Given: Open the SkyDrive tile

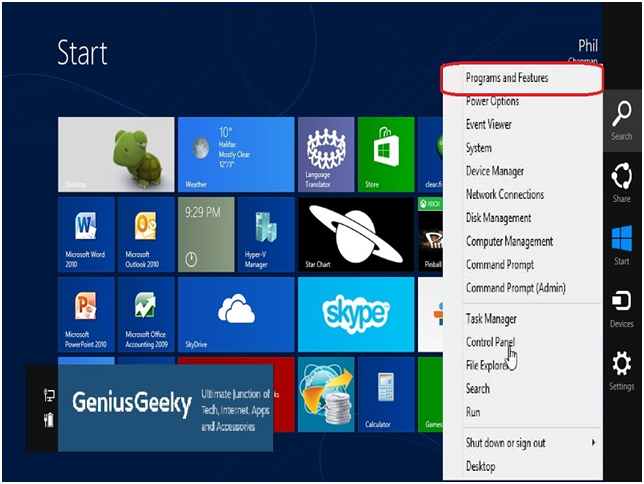Looking at the screenshot, I should coord(236,314).
